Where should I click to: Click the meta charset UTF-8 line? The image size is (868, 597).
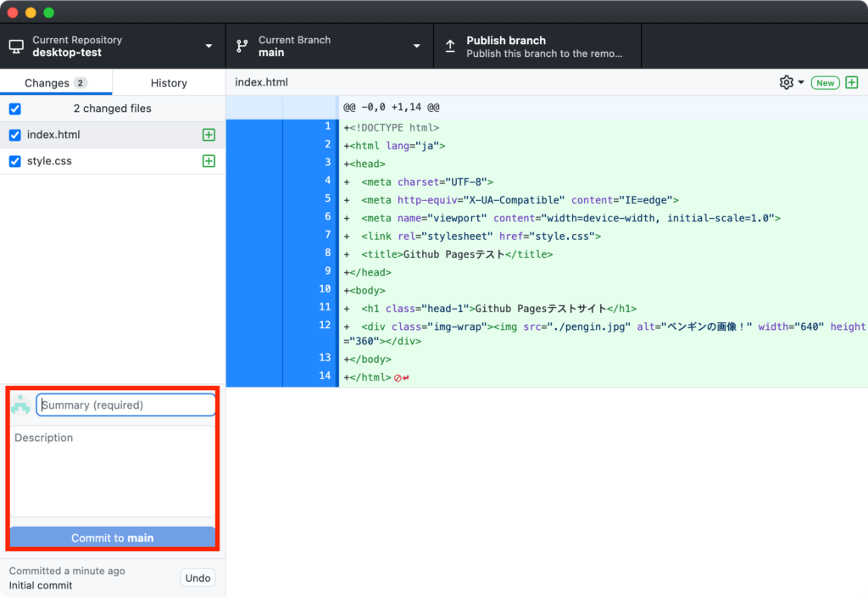pyautogui.click(x=419, y=182)
